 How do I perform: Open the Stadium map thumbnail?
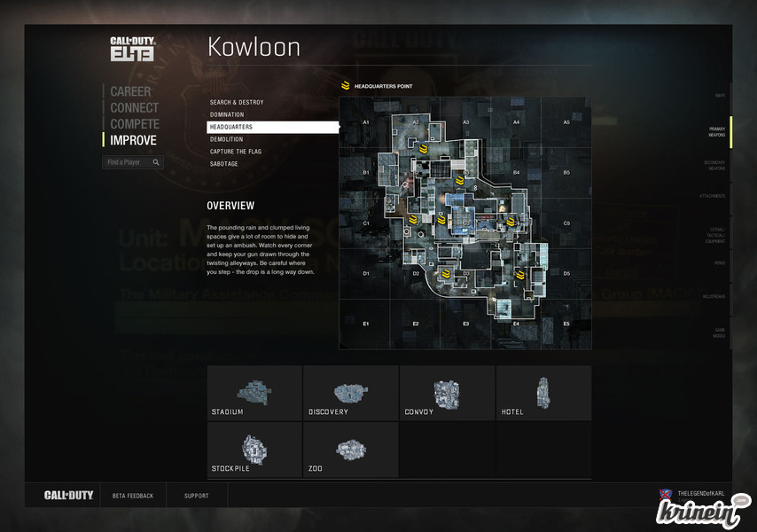(x=254, y=393)
